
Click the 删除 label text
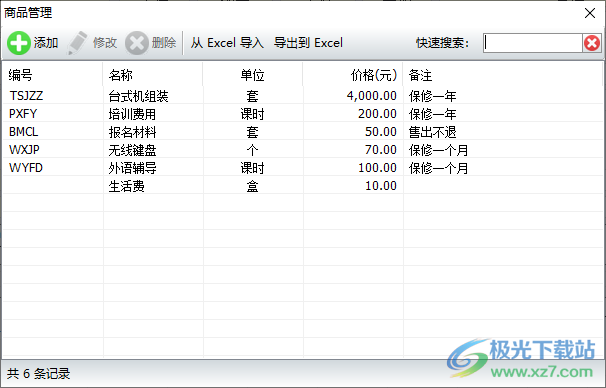[164, 43]
